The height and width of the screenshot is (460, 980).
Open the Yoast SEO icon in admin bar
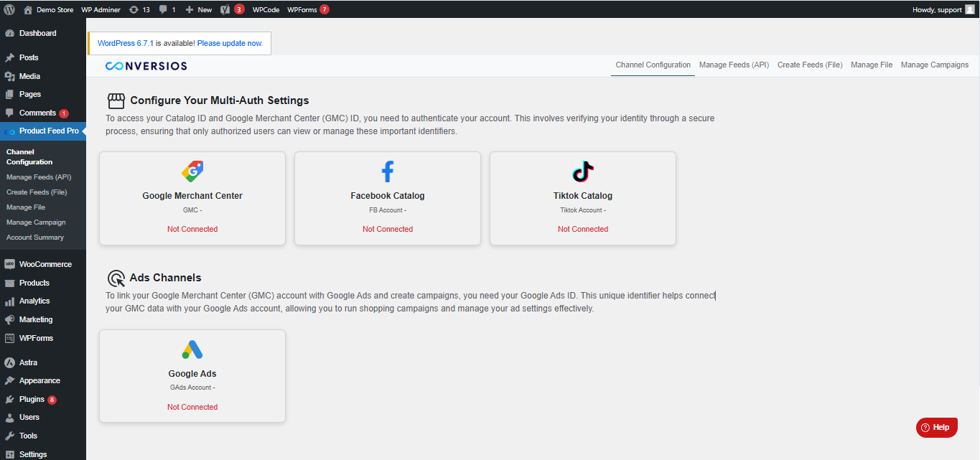[225, 9]
